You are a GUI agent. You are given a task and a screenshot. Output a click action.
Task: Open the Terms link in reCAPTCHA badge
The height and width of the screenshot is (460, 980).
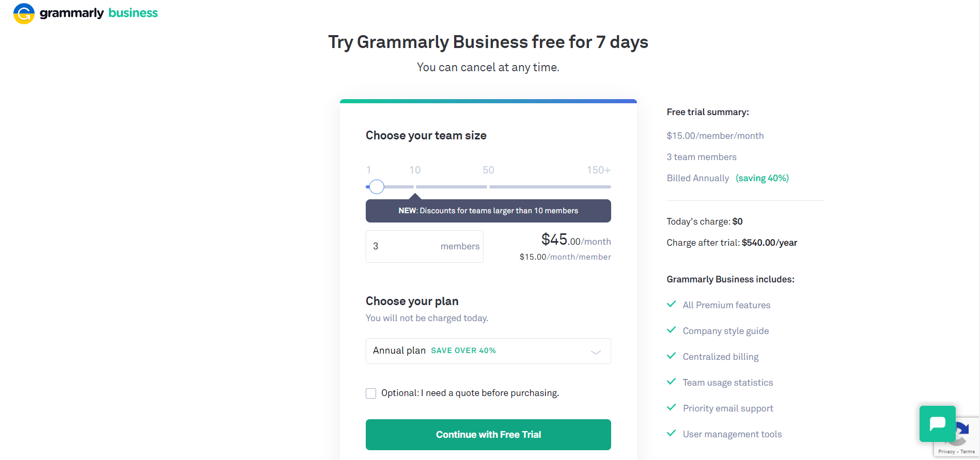click(967, 452)
